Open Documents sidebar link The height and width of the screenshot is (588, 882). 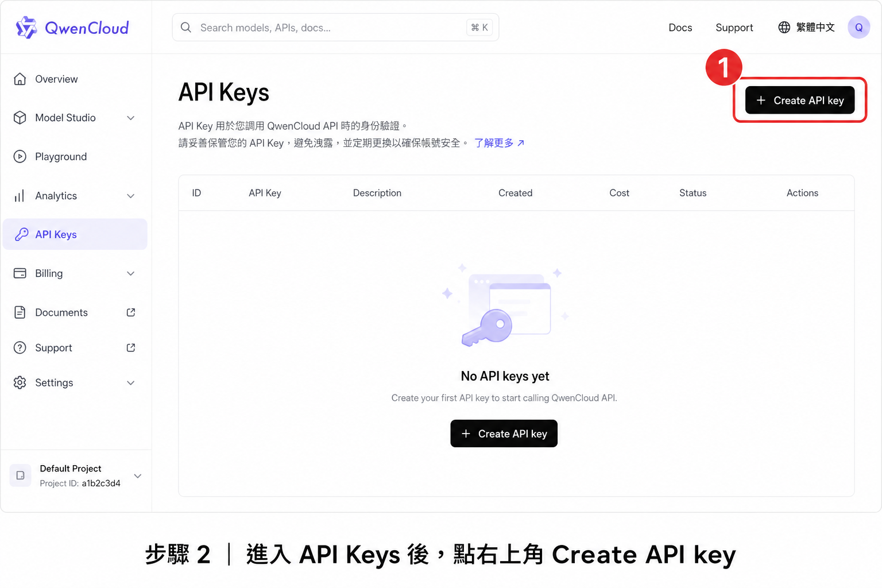(75, 312)
